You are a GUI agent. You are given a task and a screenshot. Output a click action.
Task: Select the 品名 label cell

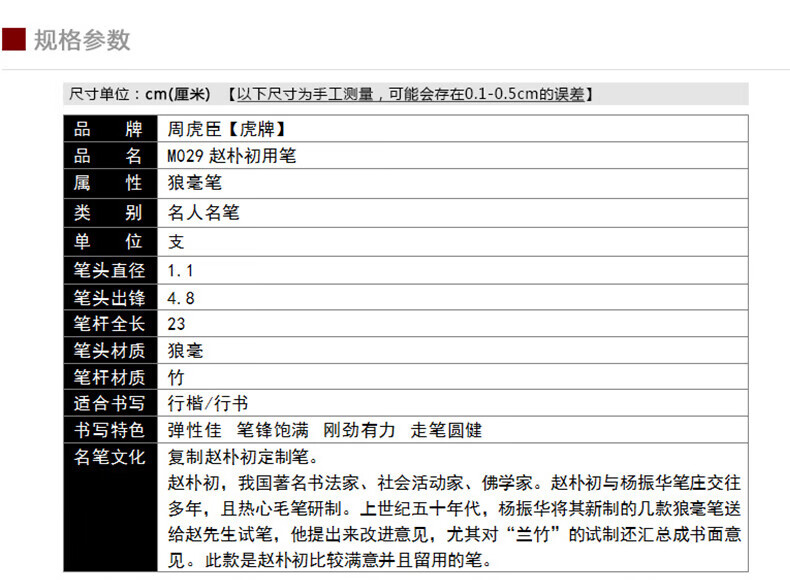110,156
